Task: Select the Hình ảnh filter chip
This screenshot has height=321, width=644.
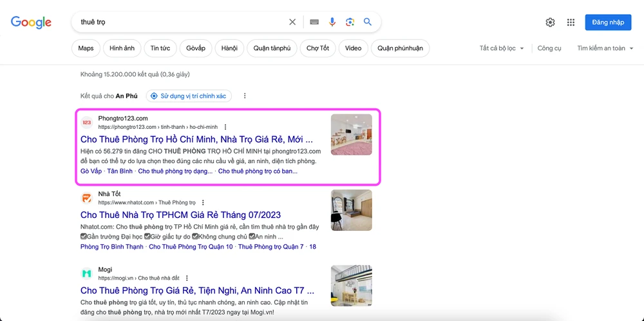Action: point(122,48)
